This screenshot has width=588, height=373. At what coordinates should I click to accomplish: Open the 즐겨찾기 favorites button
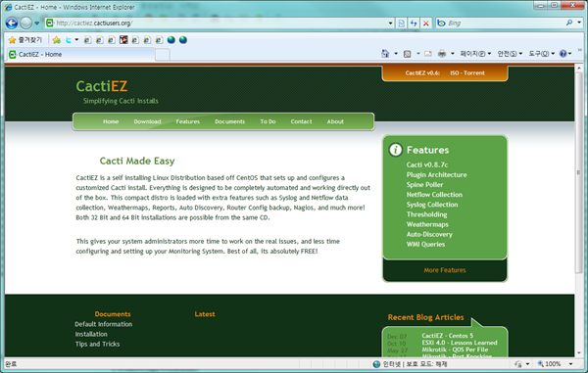point(25,40)
